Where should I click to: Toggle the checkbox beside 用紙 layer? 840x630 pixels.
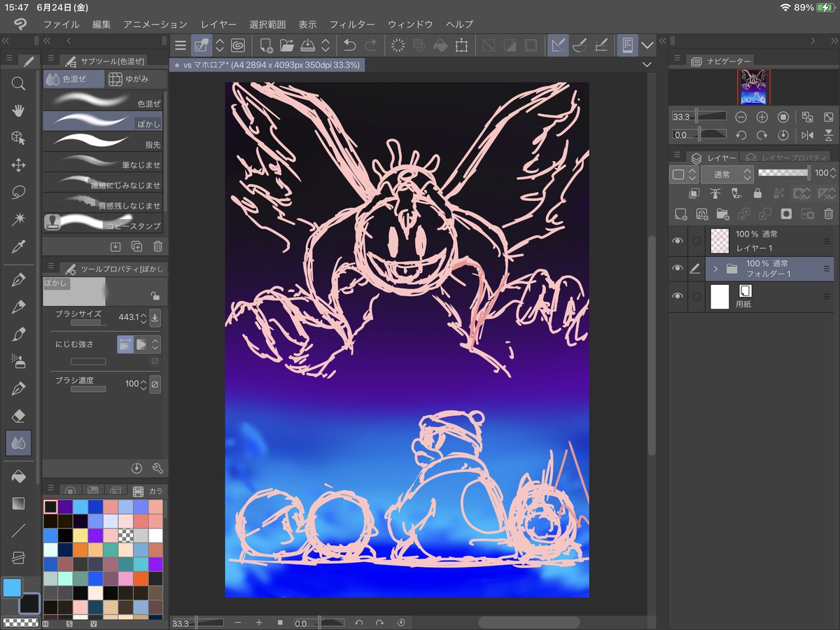tap(696, 297)
